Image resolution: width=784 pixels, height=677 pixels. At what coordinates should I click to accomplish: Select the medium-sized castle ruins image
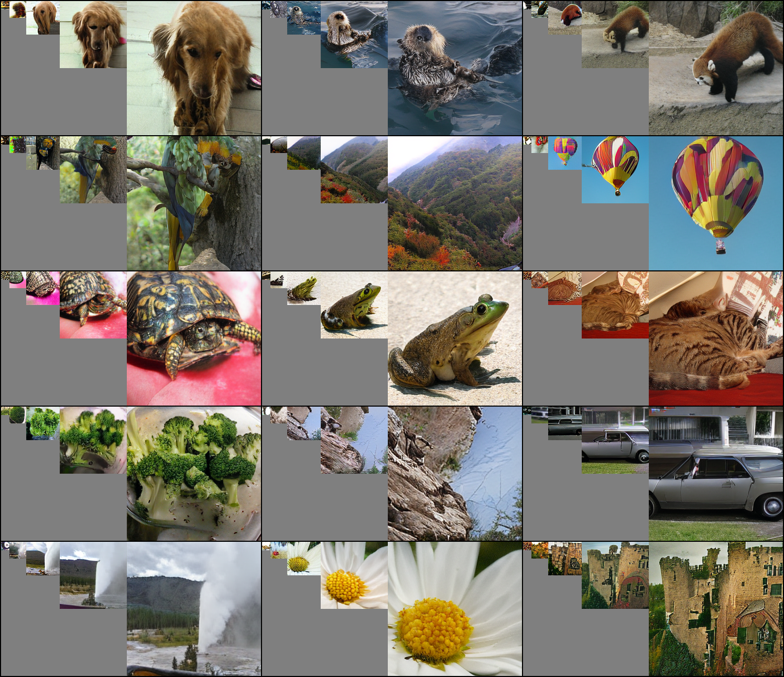[x=615, y=575]
